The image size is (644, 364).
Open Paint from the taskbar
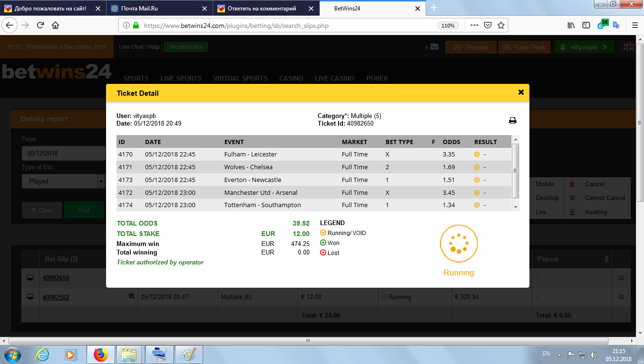(x=189, y=355)
